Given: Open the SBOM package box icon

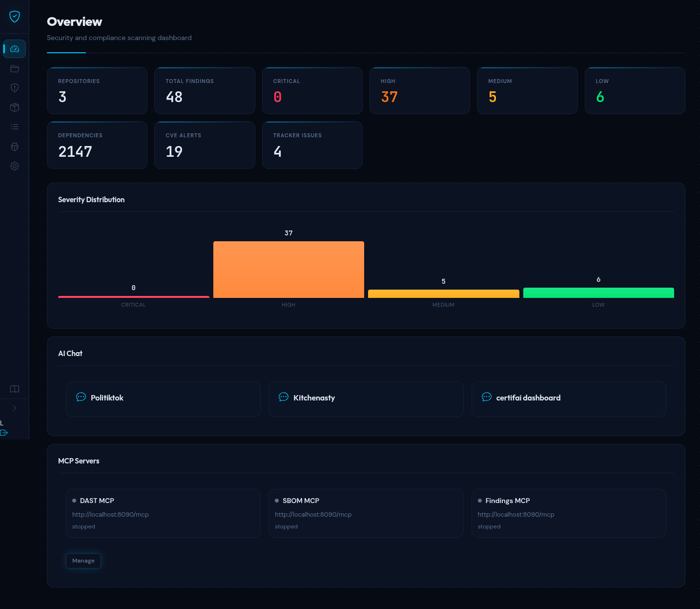Looking at the screenshot, I should coord(15,107).
